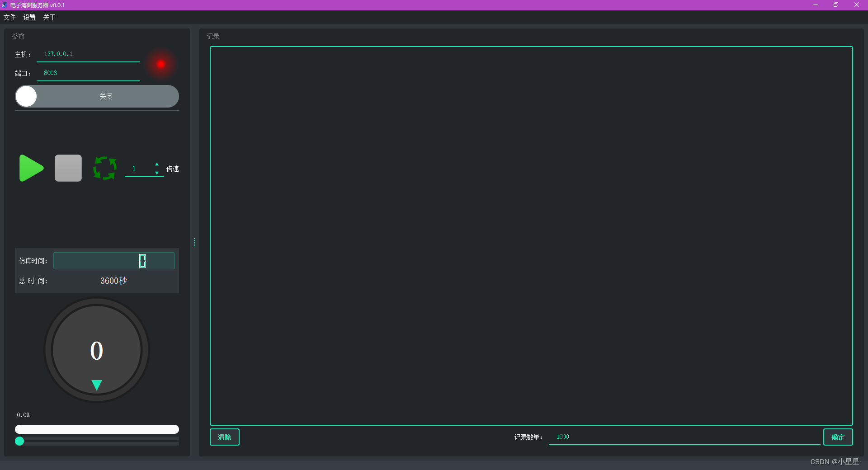Click the teal triangle pointer on dial
Viewport: 868px width, 470px height.
pyautogui.click(x=97, y=385)
